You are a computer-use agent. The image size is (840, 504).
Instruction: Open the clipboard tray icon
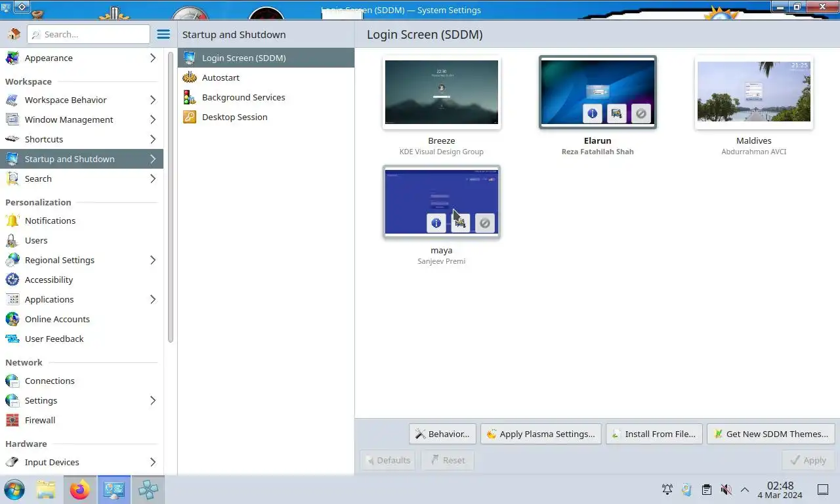(706, 490)
